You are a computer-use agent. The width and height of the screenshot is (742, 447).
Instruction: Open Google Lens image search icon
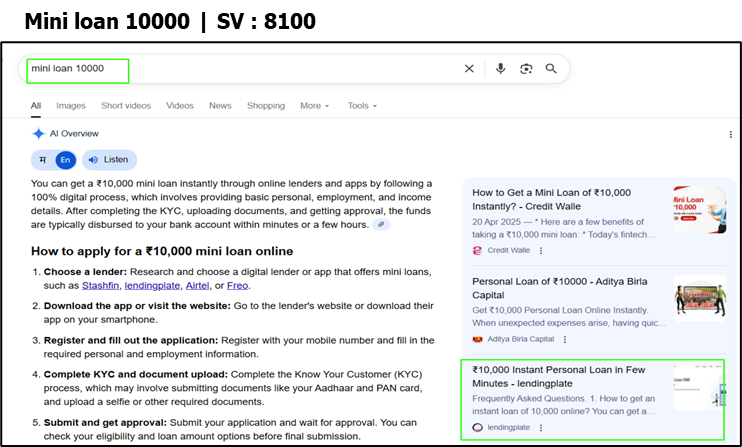coord(526,69)
